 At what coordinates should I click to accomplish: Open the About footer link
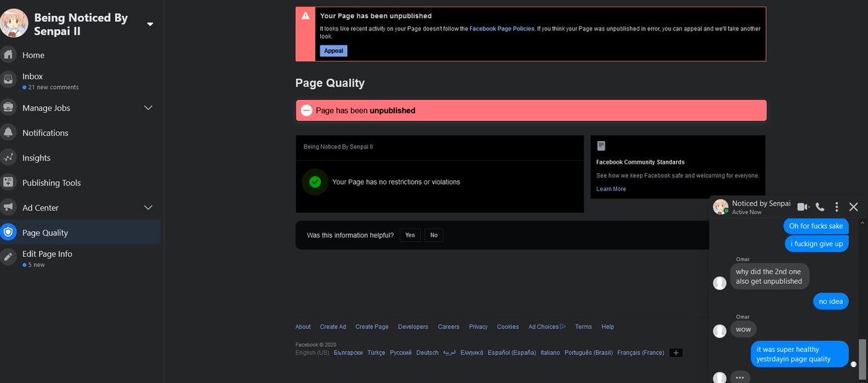(x=303, y=327)
